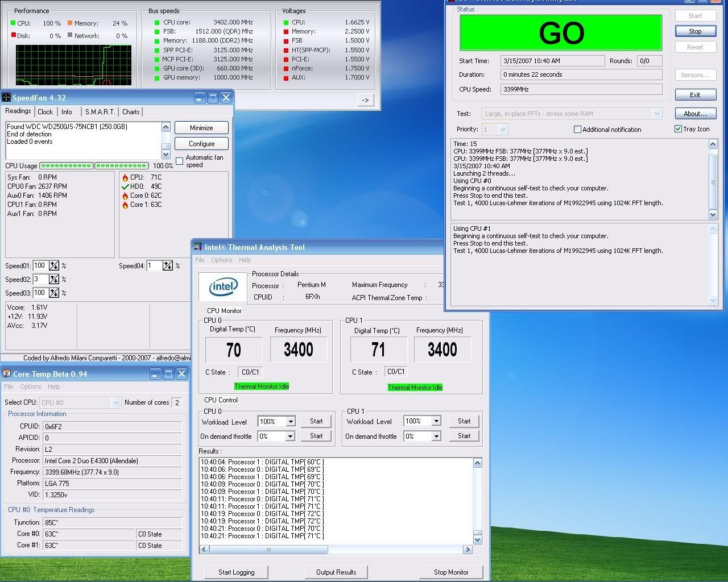Click the About... button
The width and height of the screenshot is (728, 582).
point(695,114)
